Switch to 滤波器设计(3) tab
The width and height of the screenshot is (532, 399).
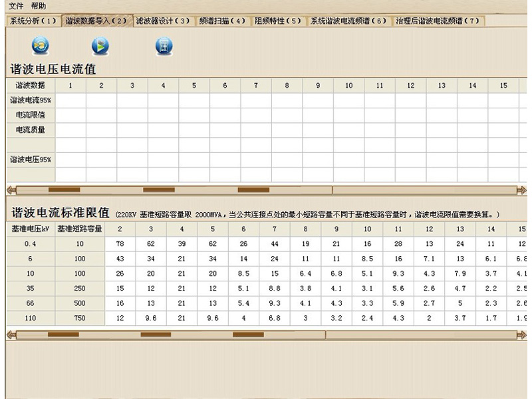pyautogui.click(x=163, y=21)
